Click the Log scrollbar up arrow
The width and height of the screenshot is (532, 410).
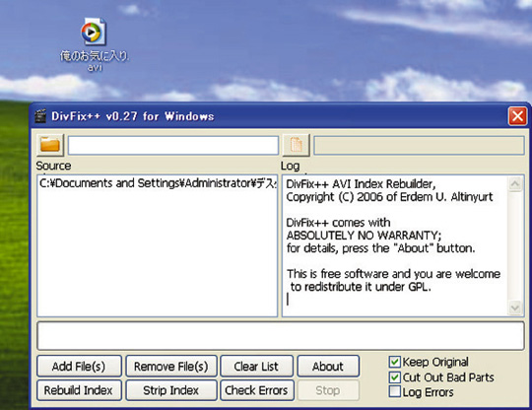pyautogui.click(x=515, y=184)
